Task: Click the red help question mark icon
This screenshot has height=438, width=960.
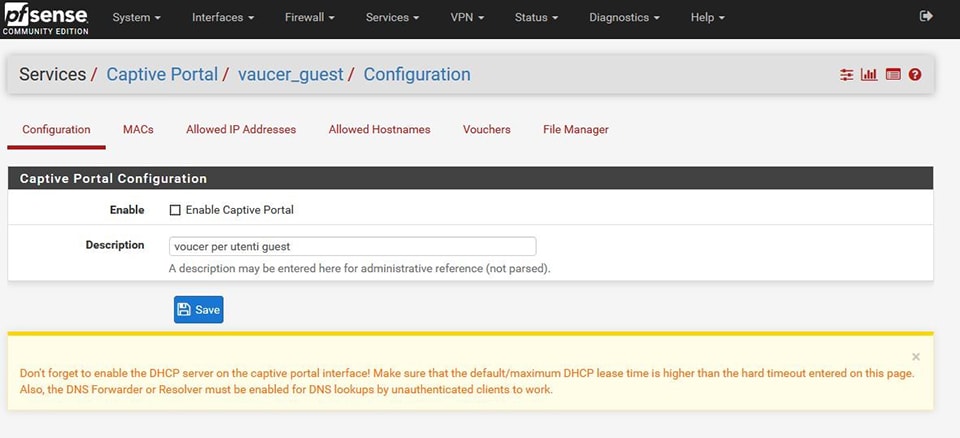Action: pos(915,75)
